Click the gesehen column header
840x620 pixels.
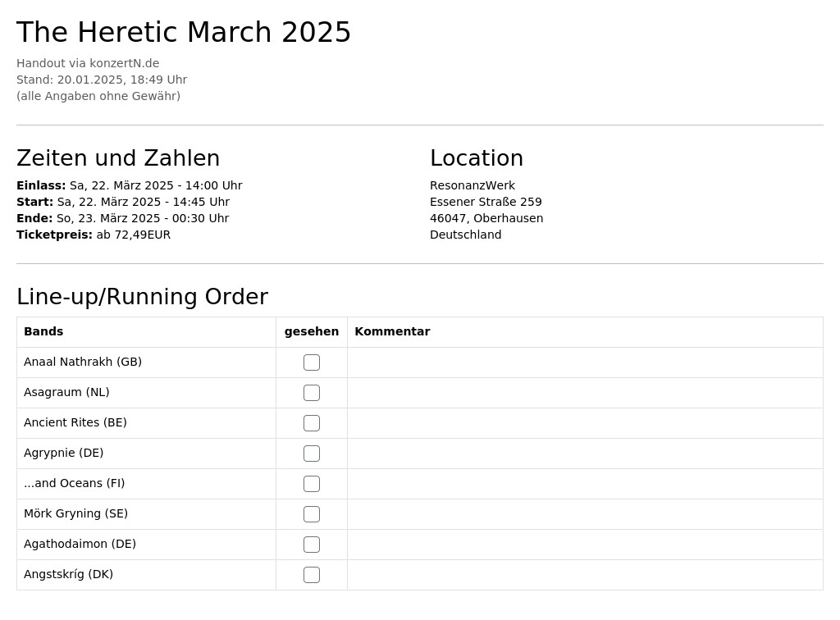click(x=311, y=332)
